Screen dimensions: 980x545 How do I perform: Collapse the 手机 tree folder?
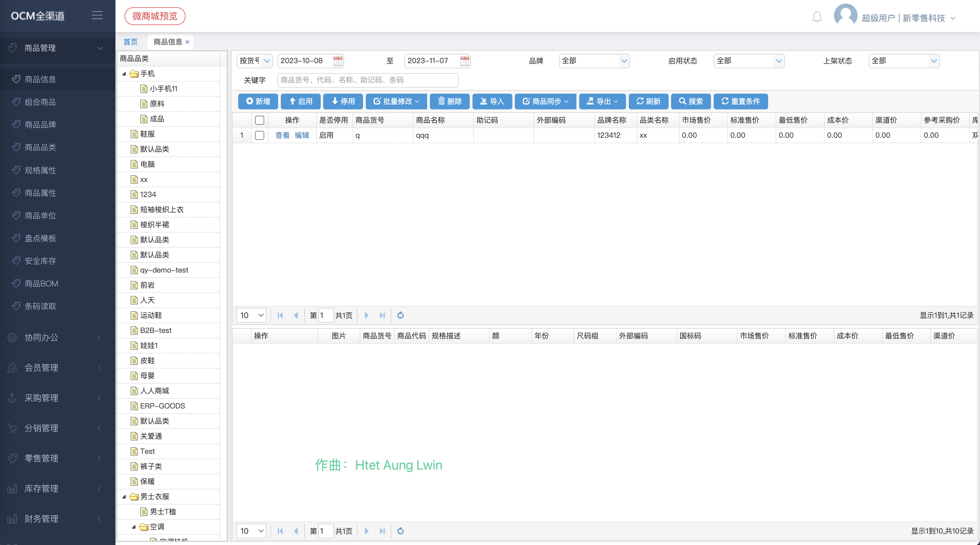tap(124, 74)
